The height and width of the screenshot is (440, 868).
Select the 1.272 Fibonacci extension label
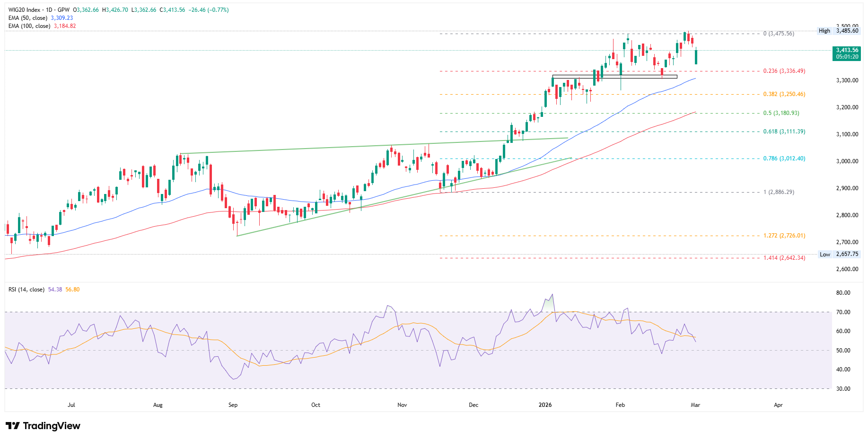[x=784, y=236]
